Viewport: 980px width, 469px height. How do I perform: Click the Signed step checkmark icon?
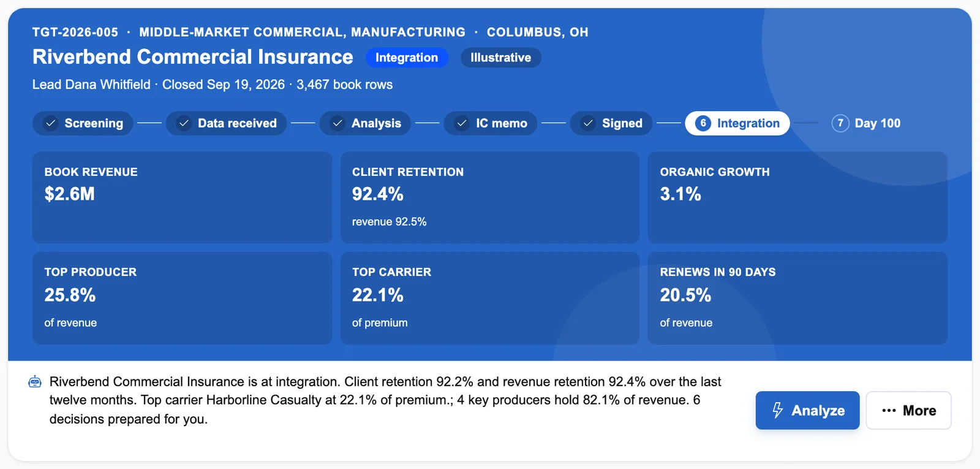(x=588, y=123)
